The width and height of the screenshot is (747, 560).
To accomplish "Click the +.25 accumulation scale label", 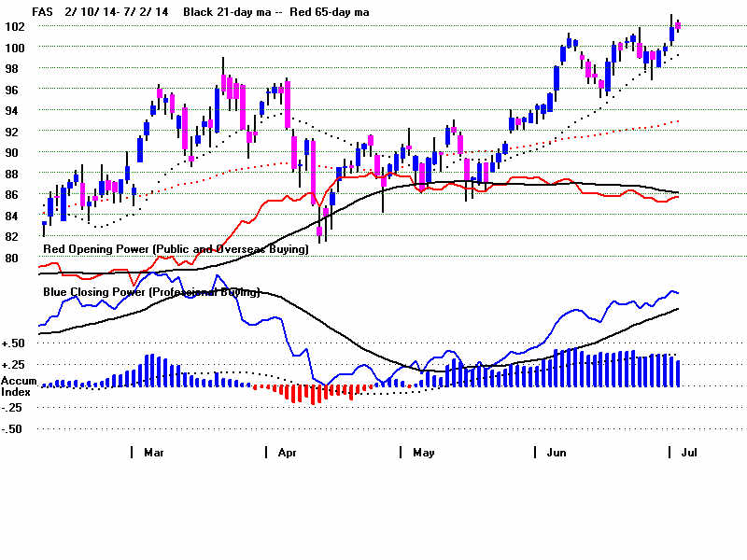I will 13,365.
